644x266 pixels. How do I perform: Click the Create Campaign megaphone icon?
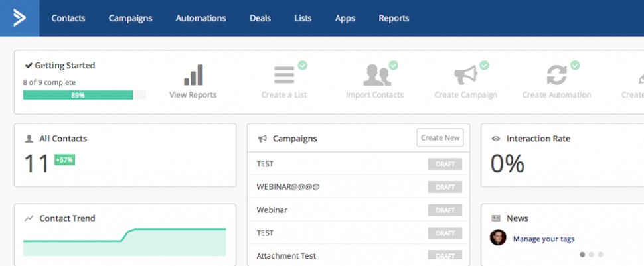pyautogui.click(x=465, y=75)
